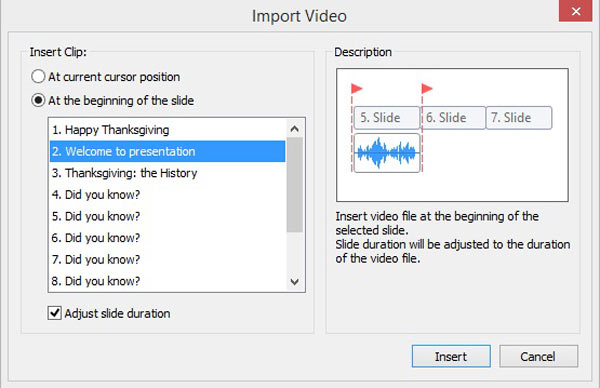
Task: Click the '5. Slide' box in description preview
Action: (x=386, y=117)
